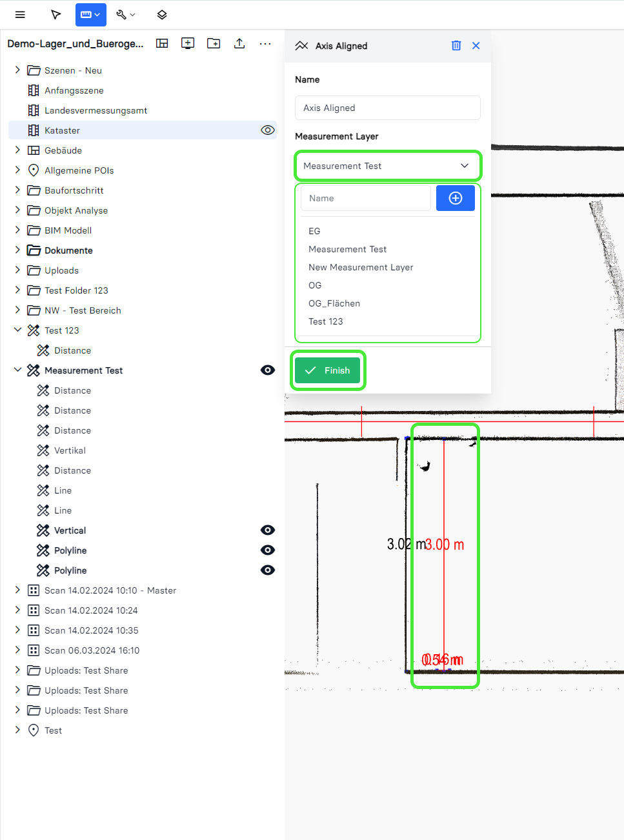Click the blue add layer button
The width and height of the screenshot is (624, 840).
[455, 198]
